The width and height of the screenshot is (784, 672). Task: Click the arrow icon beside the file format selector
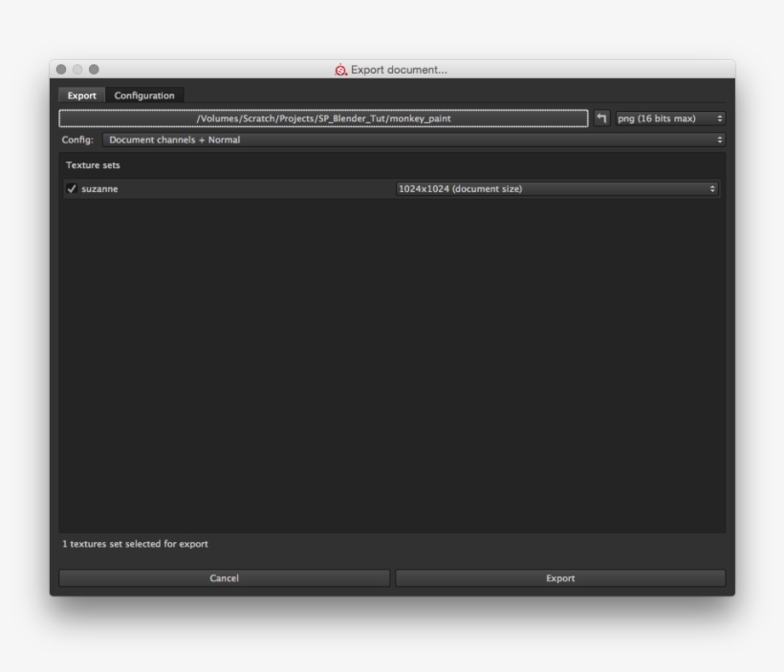tap(720, 117)
